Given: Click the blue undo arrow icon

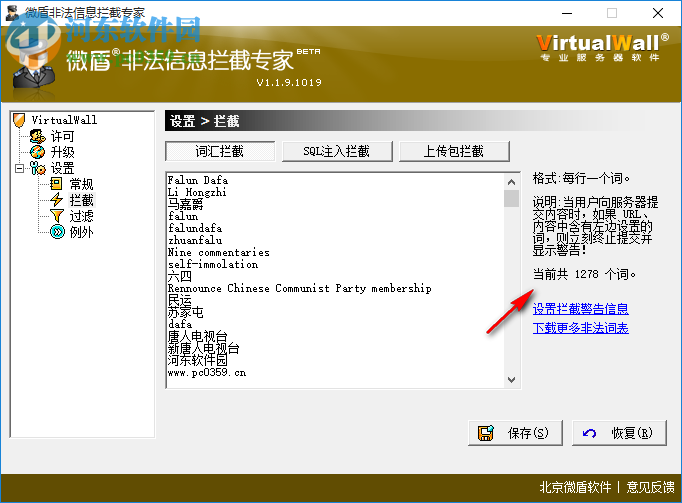Looking at the screenshot, I should 589,433.
